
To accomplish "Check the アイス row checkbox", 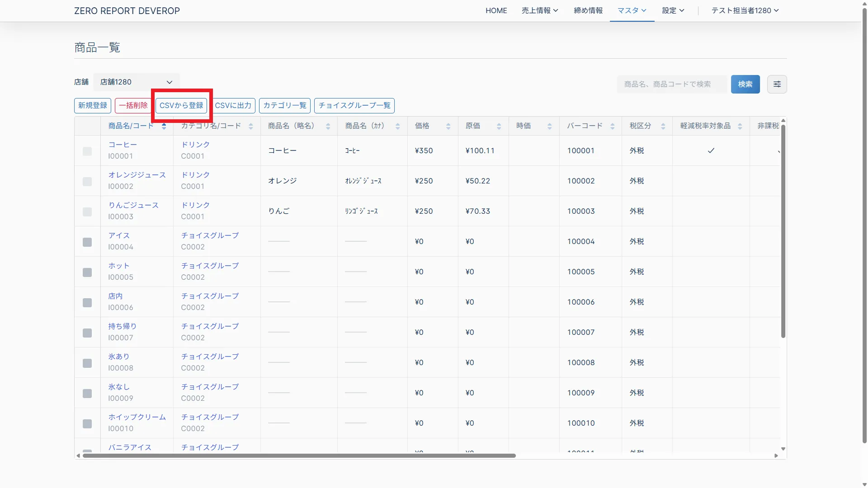I will coord(87,242).
